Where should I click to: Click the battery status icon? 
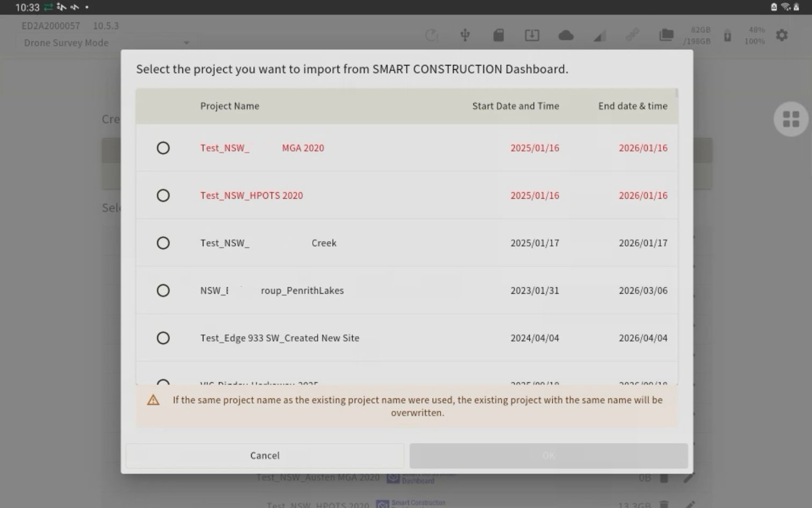point(727,36)
